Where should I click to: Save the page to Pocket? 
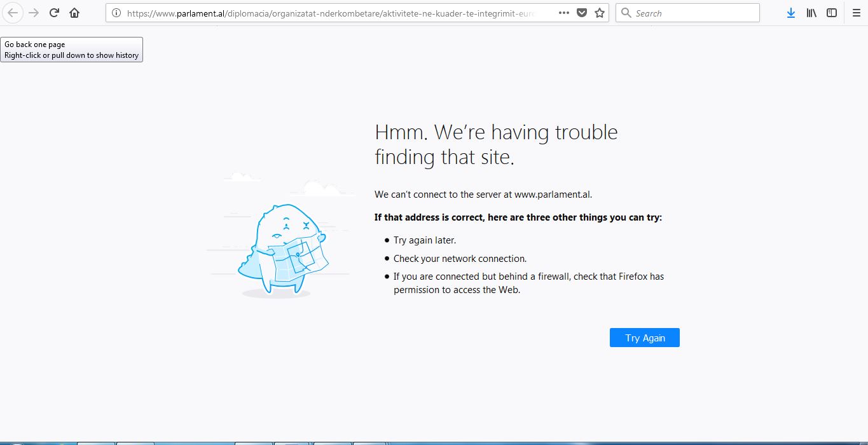coord(581,13)
